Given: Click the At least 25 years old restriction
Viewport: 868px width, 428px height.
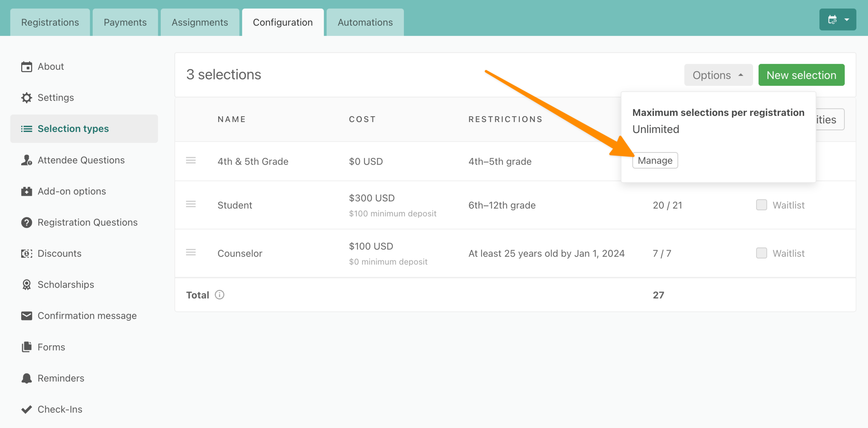Looking at the screenshot, I should pos(546,253).
